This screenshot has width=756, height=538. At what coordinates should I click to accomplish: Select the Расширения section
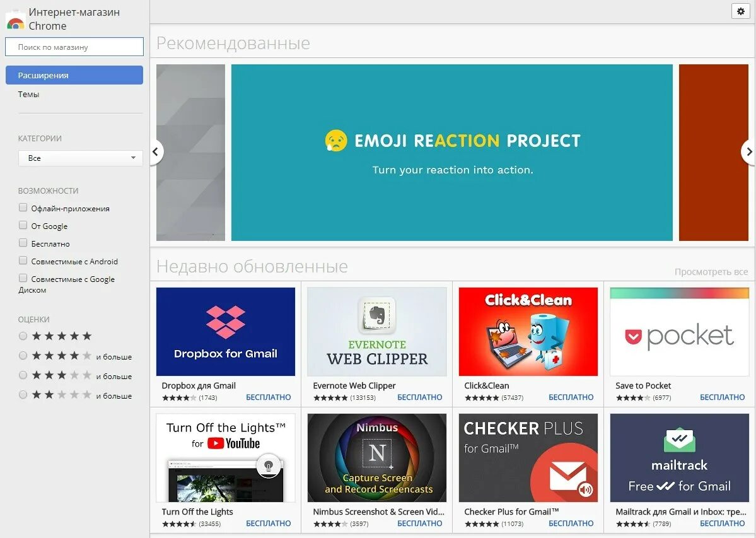point(74,75)
